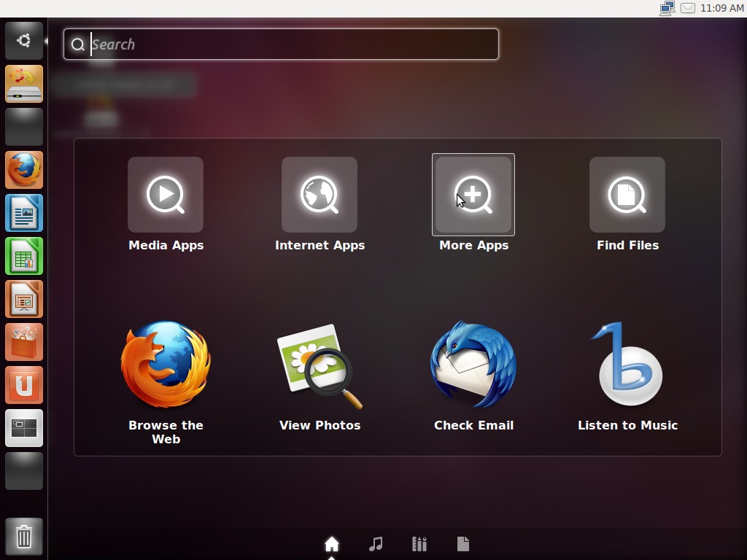Click the magnifier icon in search bar
Image resolution: width=747 pixels, height=560 pixels.
(78, 44)
